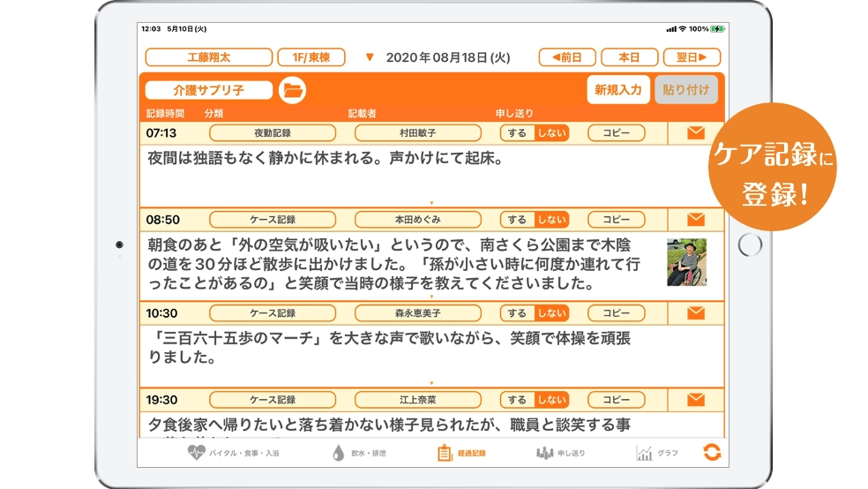Toggle する on the 10:30 record
868x489 pixels.
[517, 313]
